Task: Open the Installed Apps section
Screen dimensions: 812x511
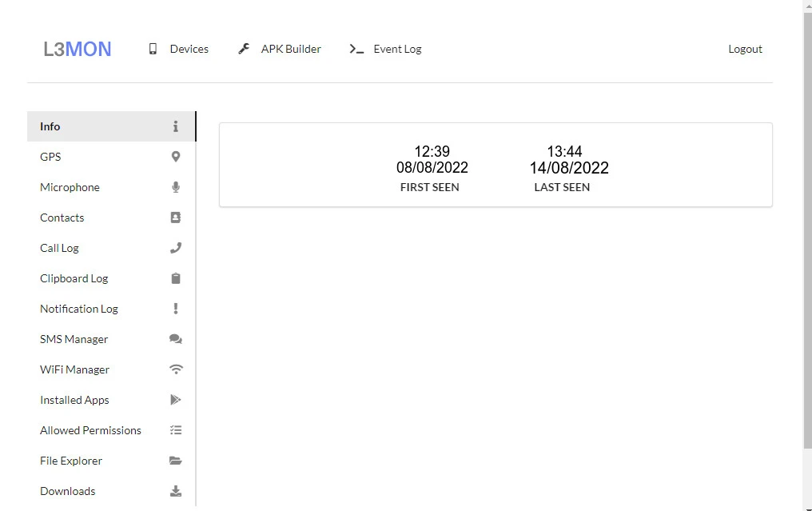Action: pos(74,400)
